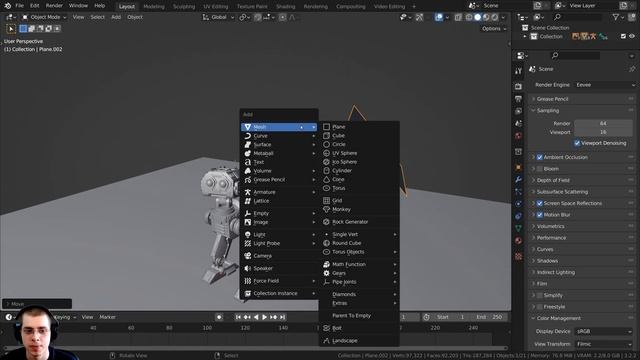Viewport: 640px width, 360px height.
Task: Click the Math Function icon
Action: pyautogui.click(x=327, y=264)
